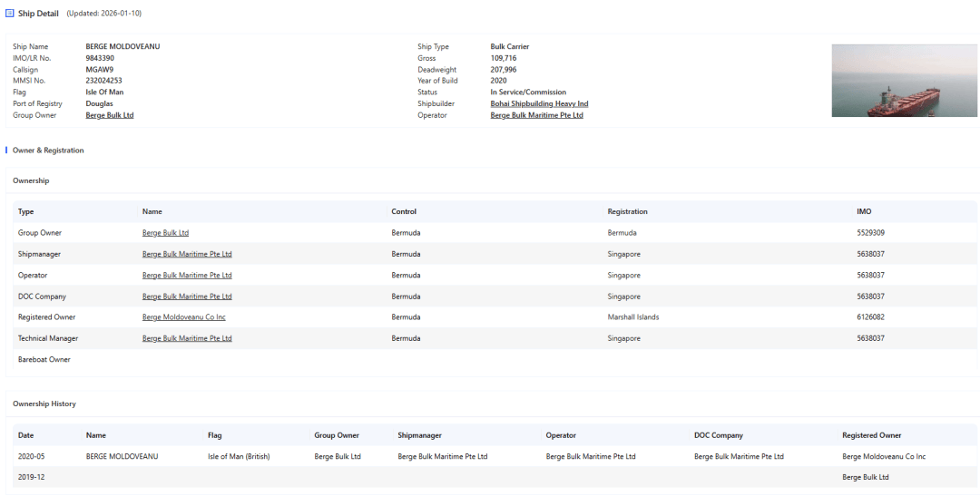Open Bohai Shipbuilding Heavy Ind shipbuilder link
The height and width of the screenshot is (496, 980).
pyautogui.click(x=539, y=103)
